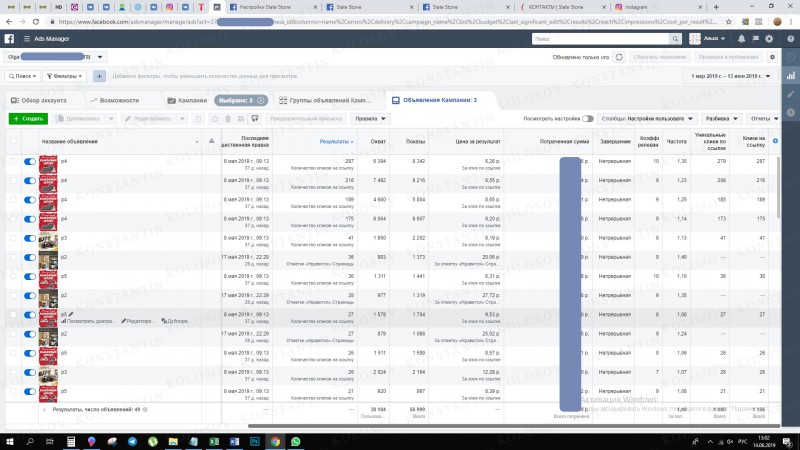Open WhatsApp from the taskbar
The height and width of the screenshot is (450, 800).
coord(295,441)
